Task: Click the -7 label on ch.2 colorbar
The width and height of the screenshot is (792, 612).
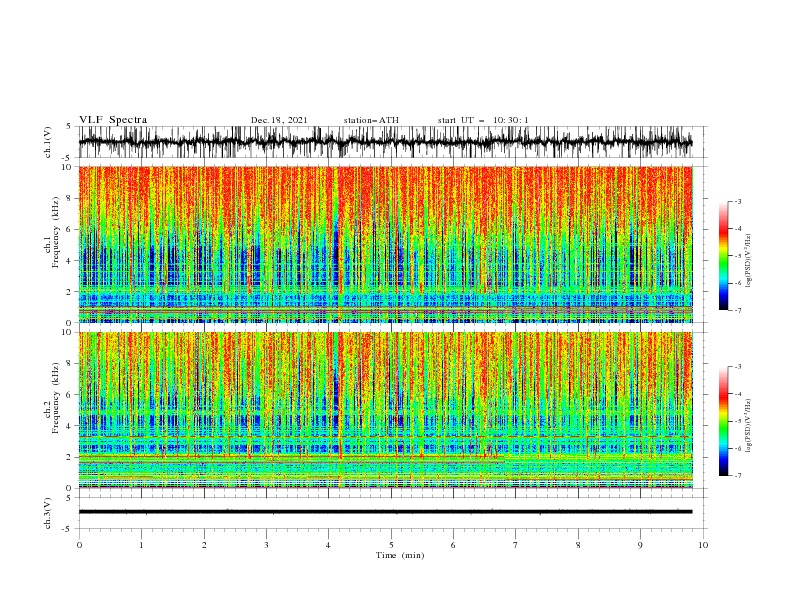Action: coord(737,475)
